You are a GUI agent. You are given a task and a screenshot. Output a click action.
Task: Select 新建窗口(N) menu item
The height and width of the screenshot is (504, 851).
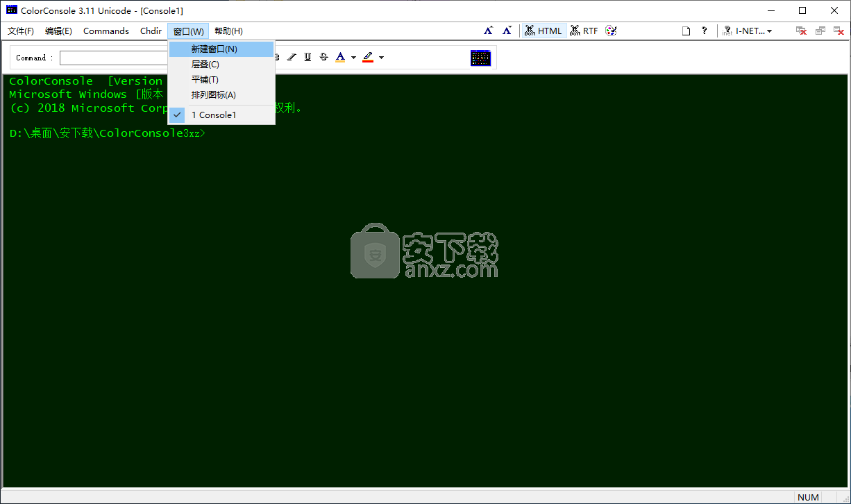221,49
